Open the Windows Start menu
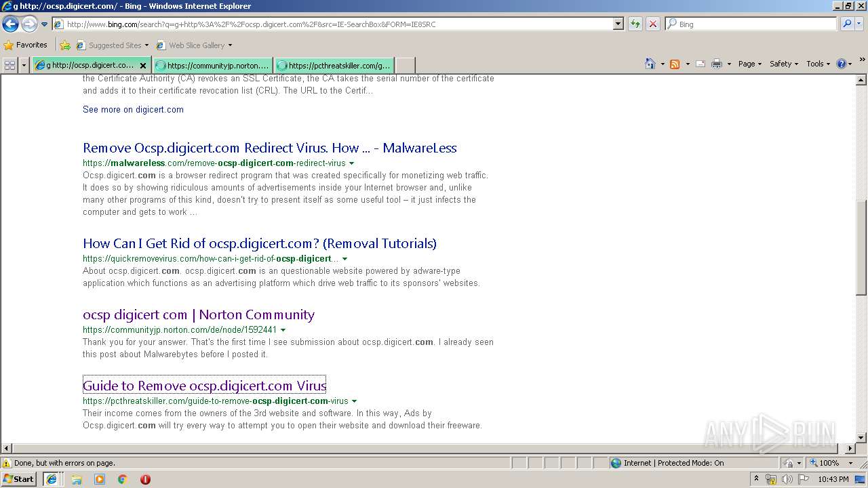Screen dimensions: 868x488 (x=19, y=479)
